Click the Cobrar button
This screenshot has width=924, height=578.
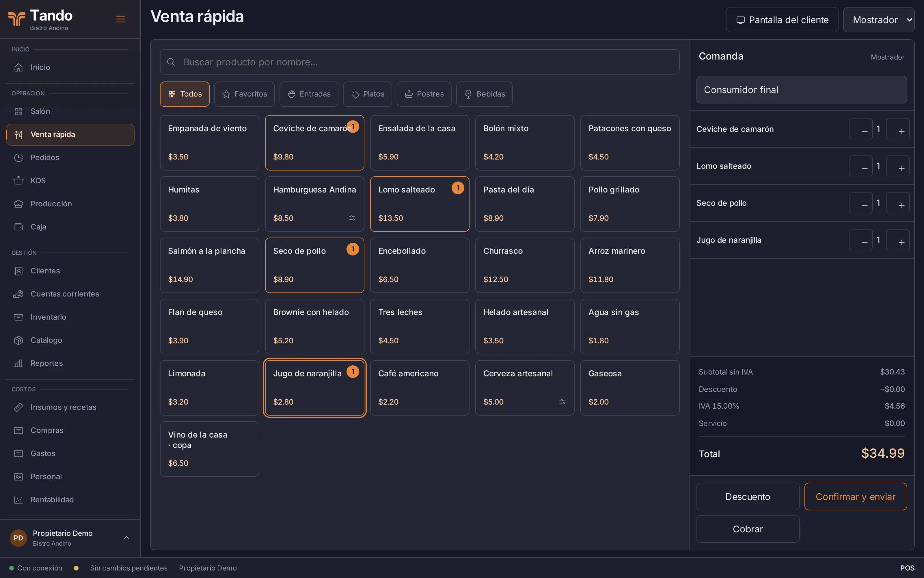(748, 529)
